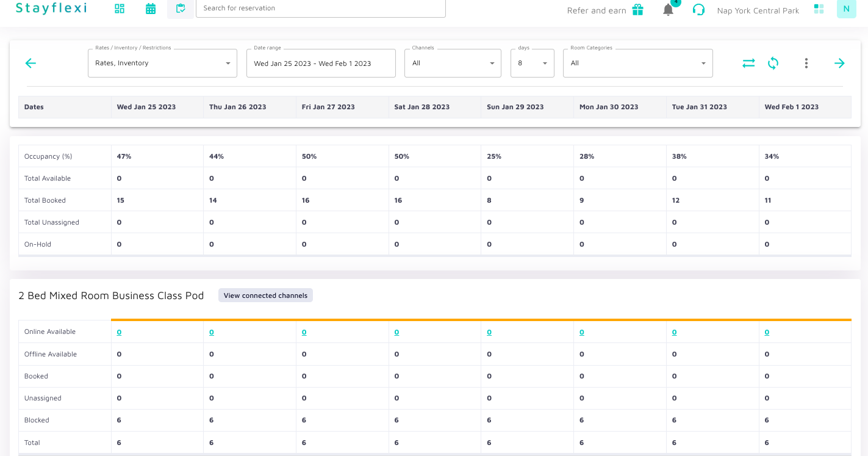Advance dates with the right arrow
Viewport: 868px width, 456px height.
pos(839,63)
